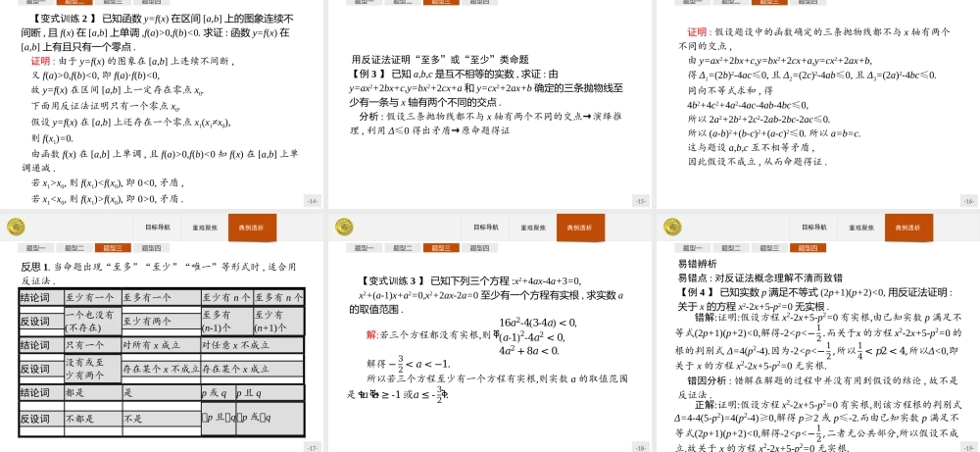Click the gold emblem logo on slide 19
980x452 pixels.
(672, 227)
